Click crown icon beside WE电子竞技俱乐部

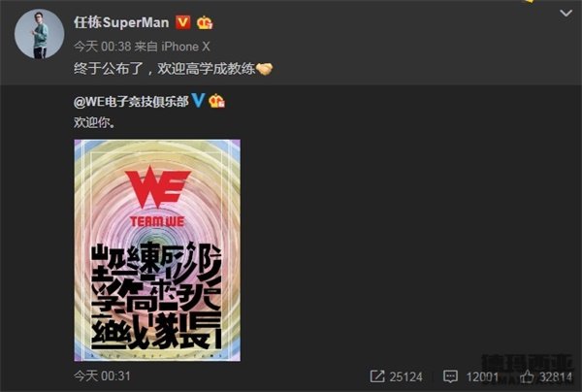pos(216,101)
